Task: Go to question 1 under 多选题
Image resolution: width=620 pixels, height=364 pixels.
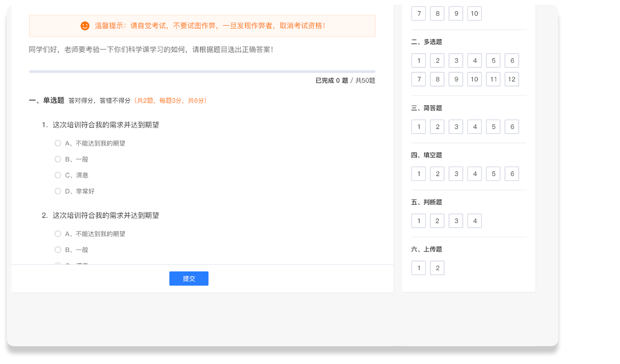Action: (x=418, y=60)
